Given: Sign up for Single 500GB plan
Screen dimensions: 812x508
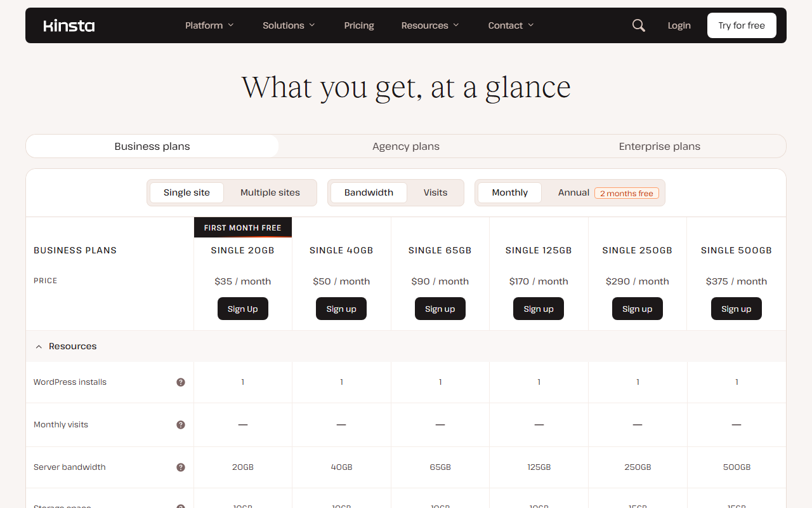Looking at the screenshot, I should (x=737, y=309).
